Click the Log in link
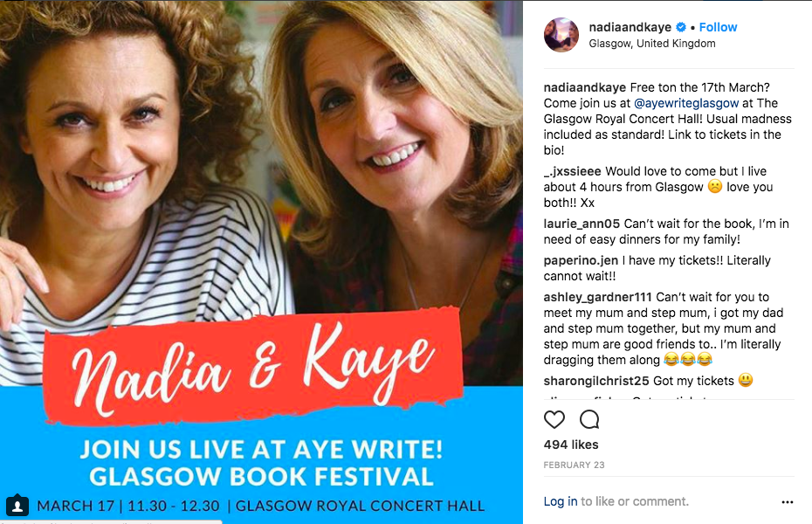 pos(561,501)
